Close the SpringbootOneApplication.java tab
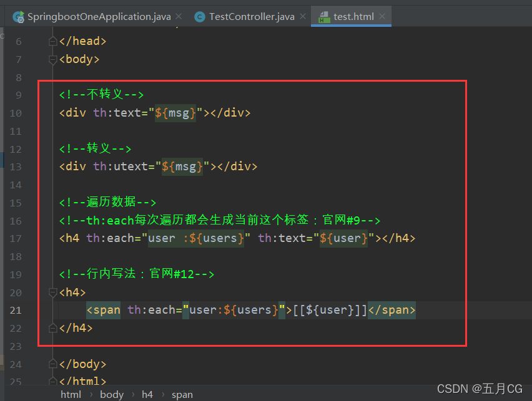The image size is (532, 401). [x=179, y=16]
